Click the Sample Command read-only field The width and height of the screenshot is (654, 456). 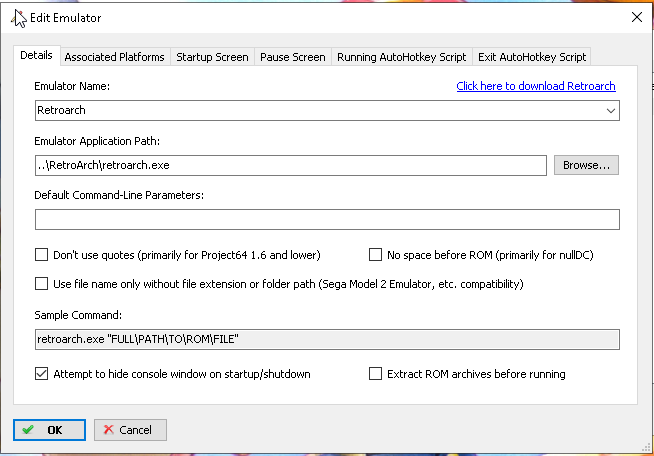[327, 339]
